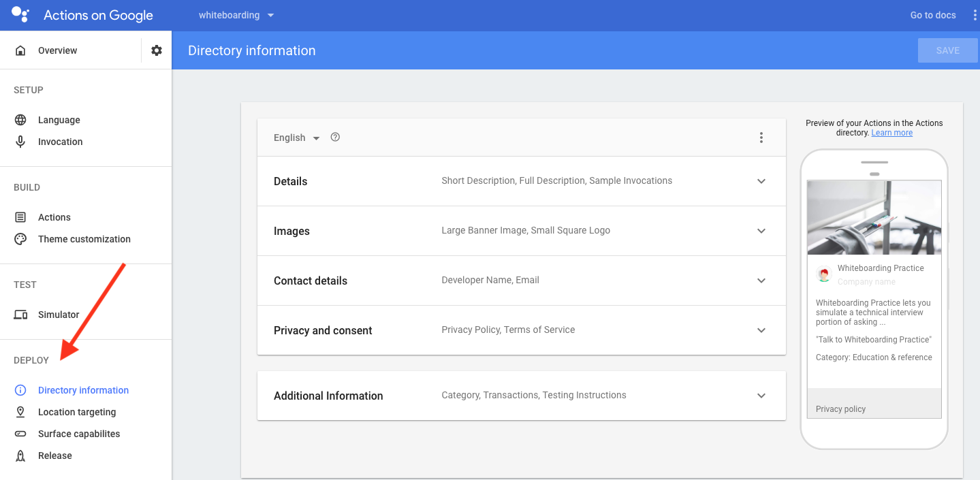Click the help question mark beside English
980x480 pixels.
(335, 137)
